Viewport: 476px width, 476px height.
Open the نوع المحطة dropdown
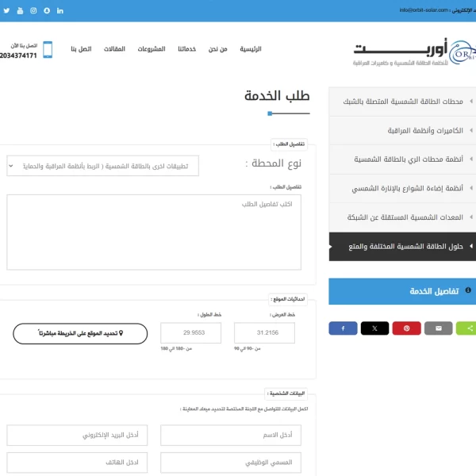click(x=102, y=166)
